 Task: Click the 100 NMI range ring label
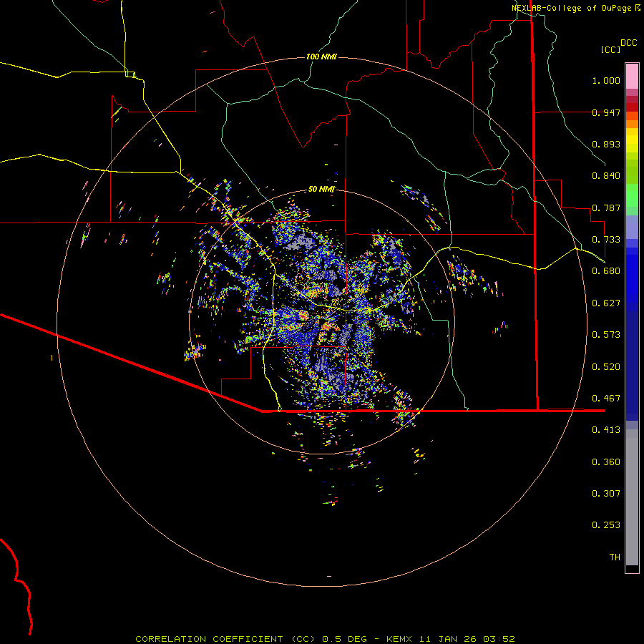pyautogui.click(x=321, y=57)
